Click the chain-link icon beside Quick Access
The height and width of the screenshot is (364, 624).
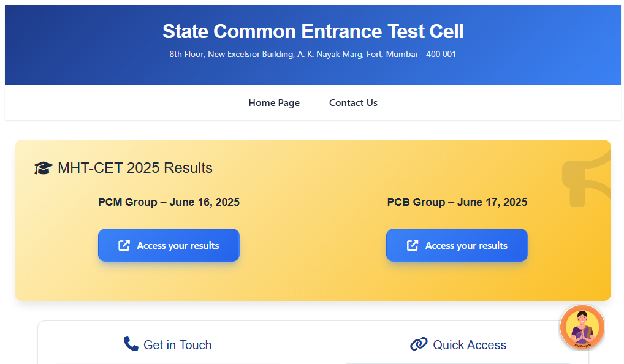point(419,344)
